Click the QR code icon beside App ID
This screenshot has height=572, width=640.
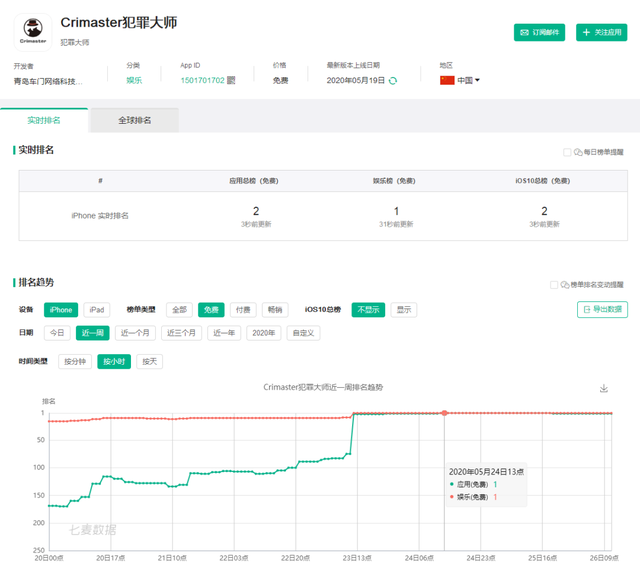231,80
